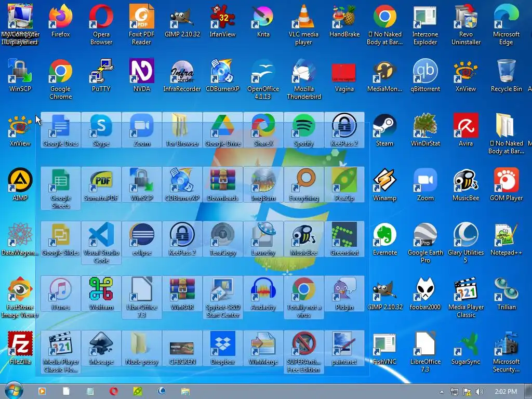Click the Pidgin icon
Screen dimensions: 532x399
(x=344, y=294)
